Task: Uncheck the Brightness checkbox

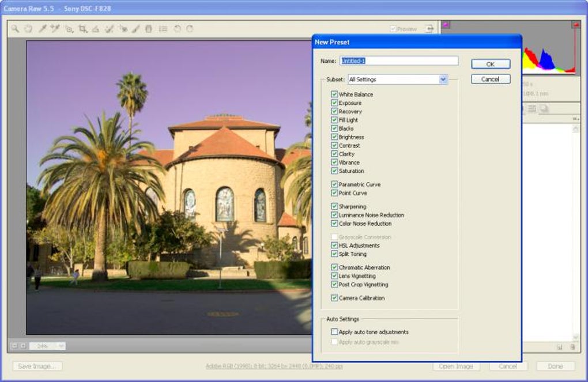Action: tap(334, 137)
